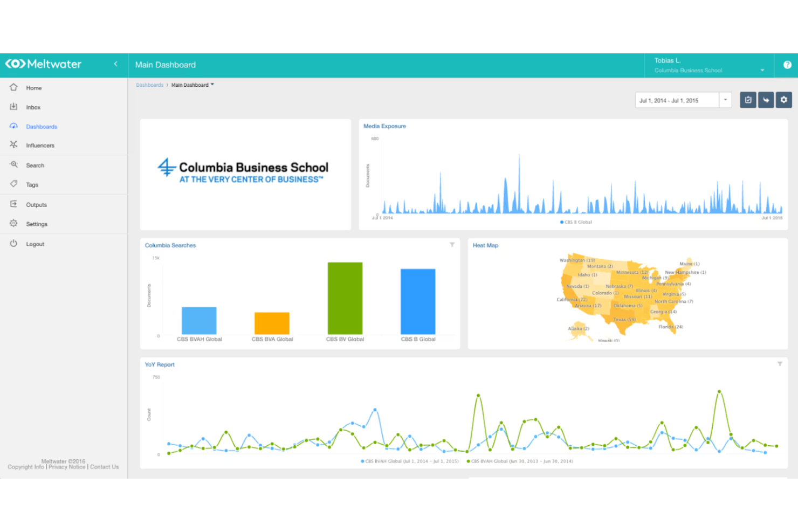Click the Columbia Business School logo widget
The width and height of the screenshot is (798, 532).
[x=245, y=174]
